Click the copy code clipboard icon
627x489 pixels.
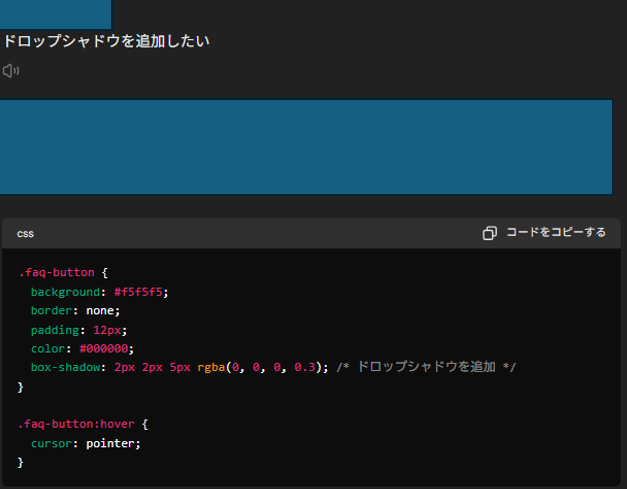[x=489, y=233]
